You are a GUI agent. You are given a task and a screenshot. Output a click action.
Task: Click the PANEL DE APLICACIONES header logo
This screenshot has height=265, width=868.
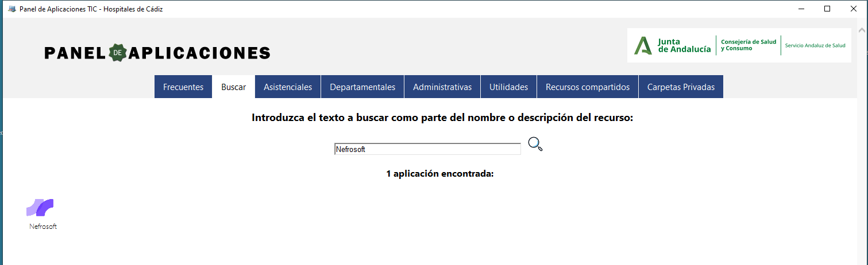[x=157, y=53]
